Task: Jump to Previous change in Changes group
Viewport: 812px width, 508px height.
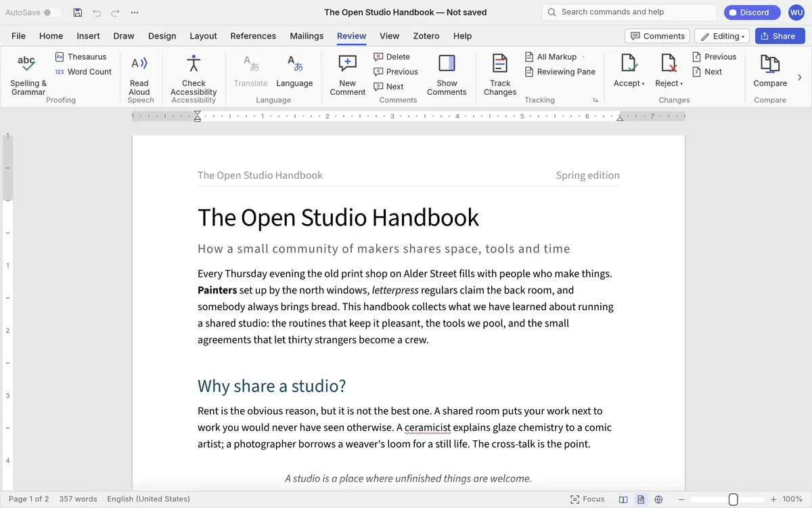Action: coord(714,57)
